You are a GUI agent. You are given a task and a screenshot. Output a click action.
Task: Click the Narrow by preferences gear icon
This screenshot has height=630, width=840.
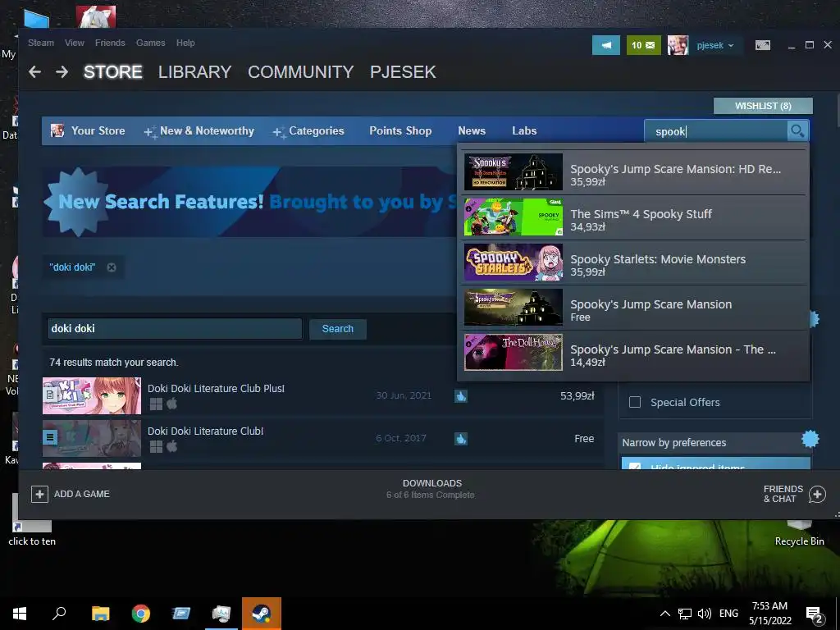(x=810, y=440)
